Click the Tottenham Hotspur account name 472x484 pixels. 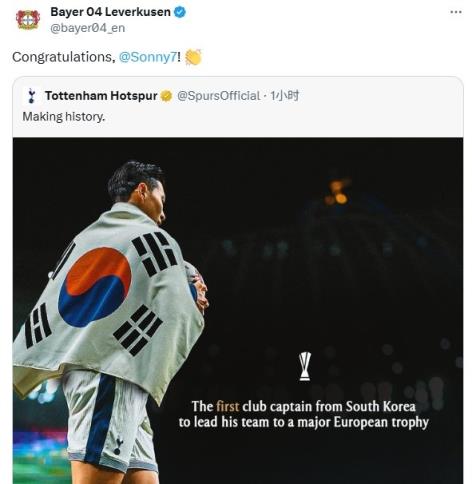101,96
